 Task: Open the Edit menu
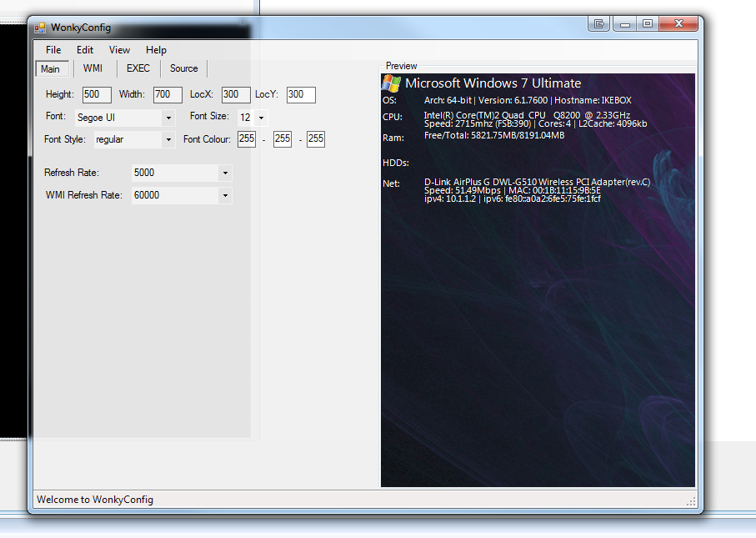(84, 50)
